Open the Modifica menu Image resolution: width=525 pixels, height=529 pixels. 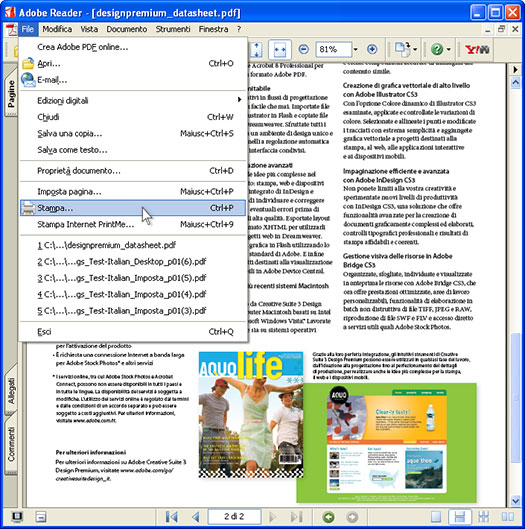point(57,29)
